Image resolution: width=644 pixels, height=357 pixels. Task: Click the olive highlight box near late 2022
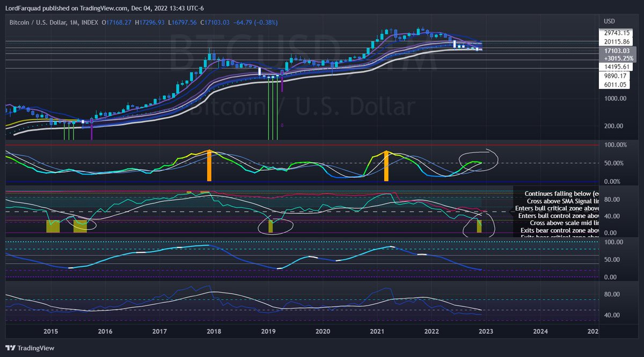pos(479,226)
